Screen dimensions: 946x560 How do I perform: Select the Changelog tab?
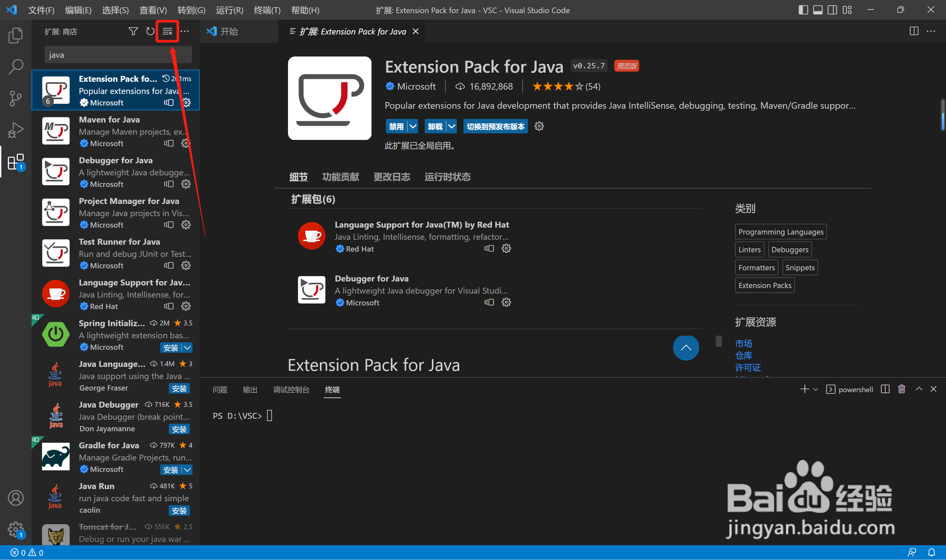[x=391, y=177]
